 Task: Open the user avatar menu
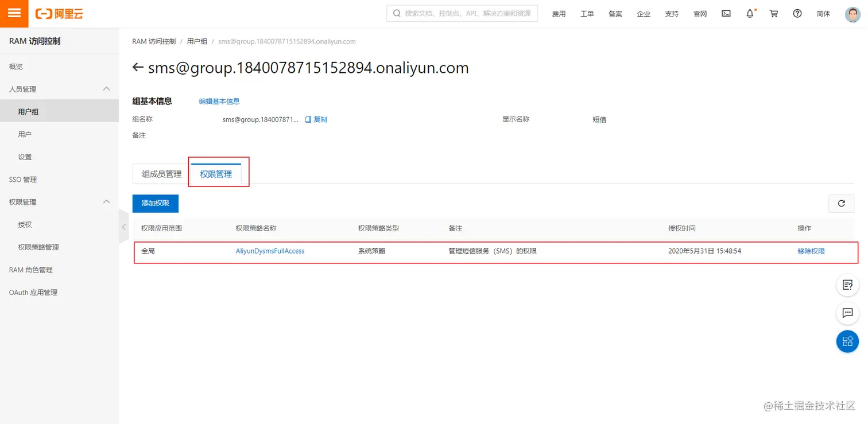click(x=853, y=14)
